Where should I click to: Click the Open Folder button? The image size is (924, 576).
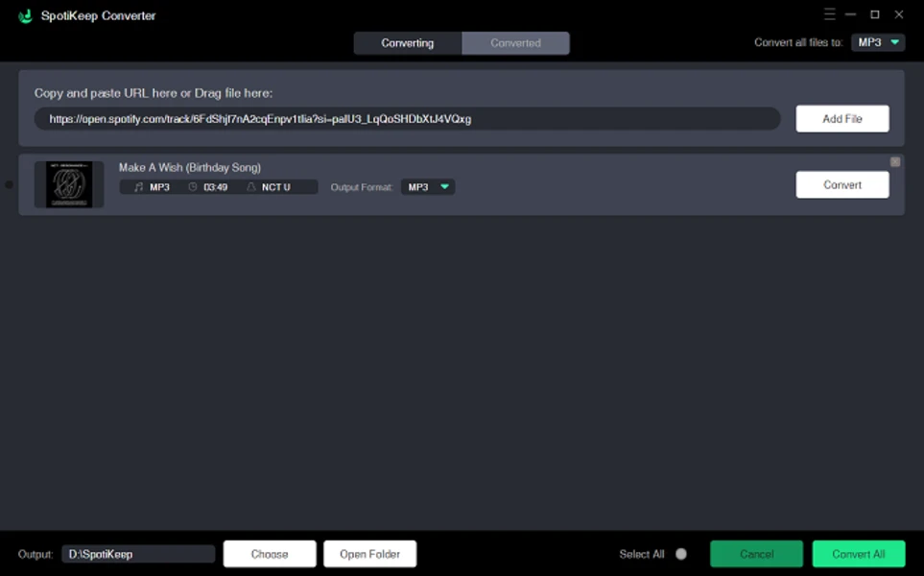tap(369, 554)
